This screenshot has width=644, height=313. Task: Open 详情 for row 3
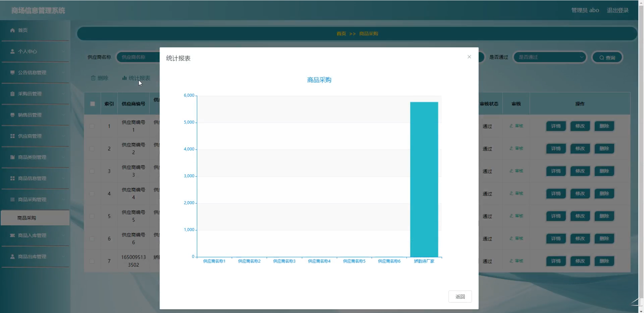556,171
